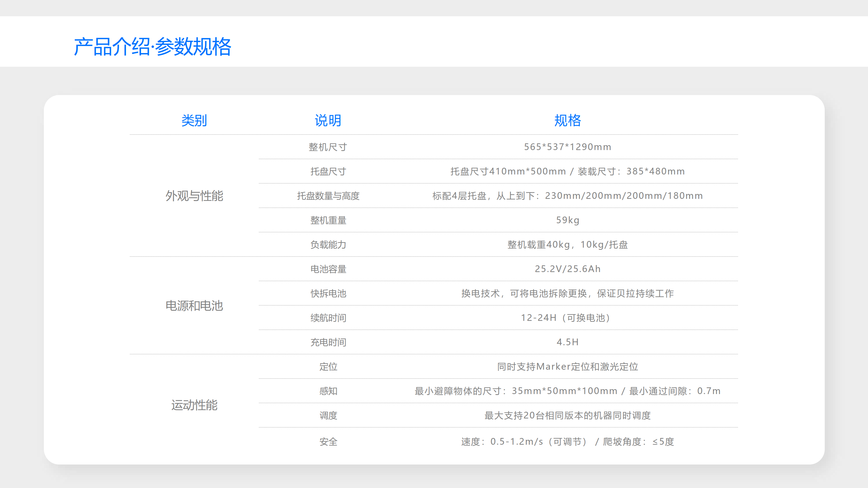Click the 整机重量 label
The height and width of the screenshot is (488, 868).
[x=328, y=220]
